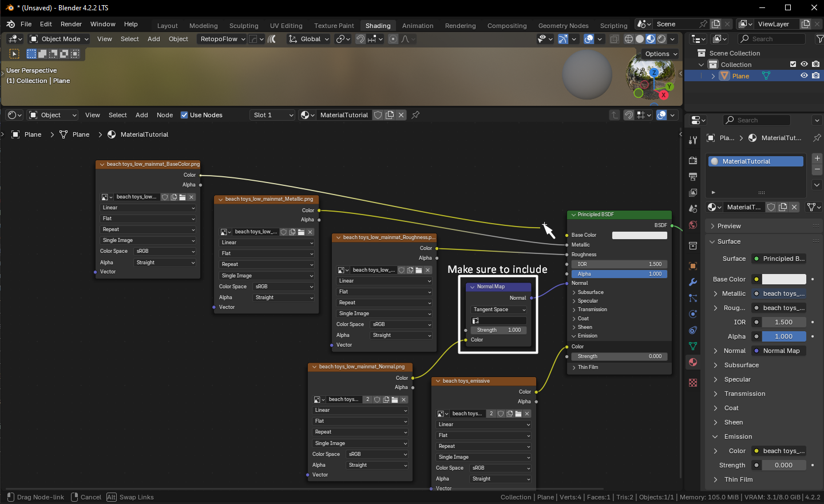Pin the node editor material
This screenshot has height=504, width=824.
click(x=415, y=115)
